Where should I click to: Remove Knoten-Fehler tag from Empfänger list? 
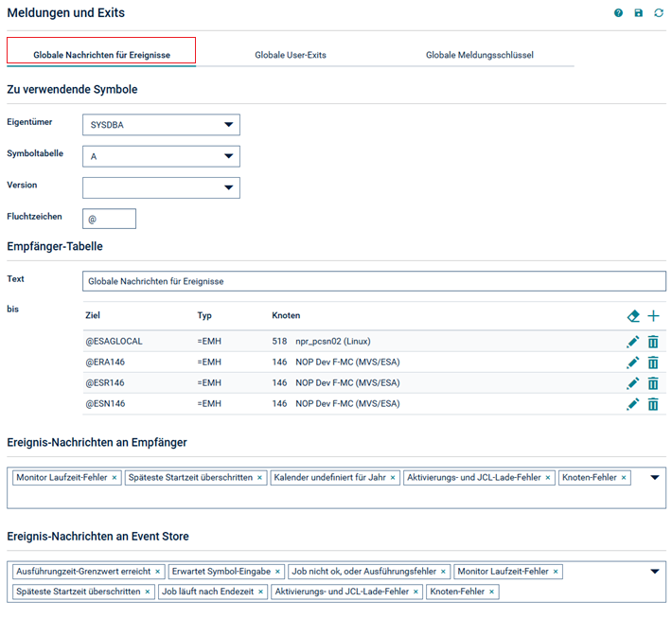click(x=624, y=478)
